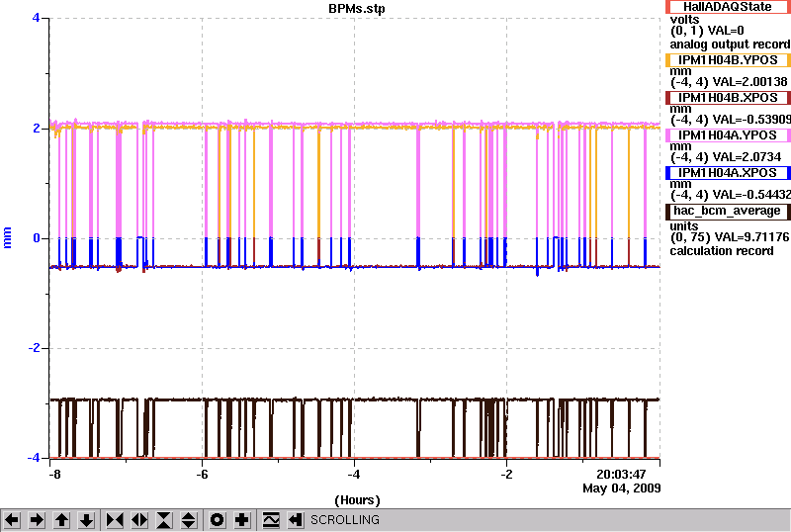Click the circle auto-scale toolbar icon
The width and height of the screenshot is (791, 532).
[x=218, y=520]
